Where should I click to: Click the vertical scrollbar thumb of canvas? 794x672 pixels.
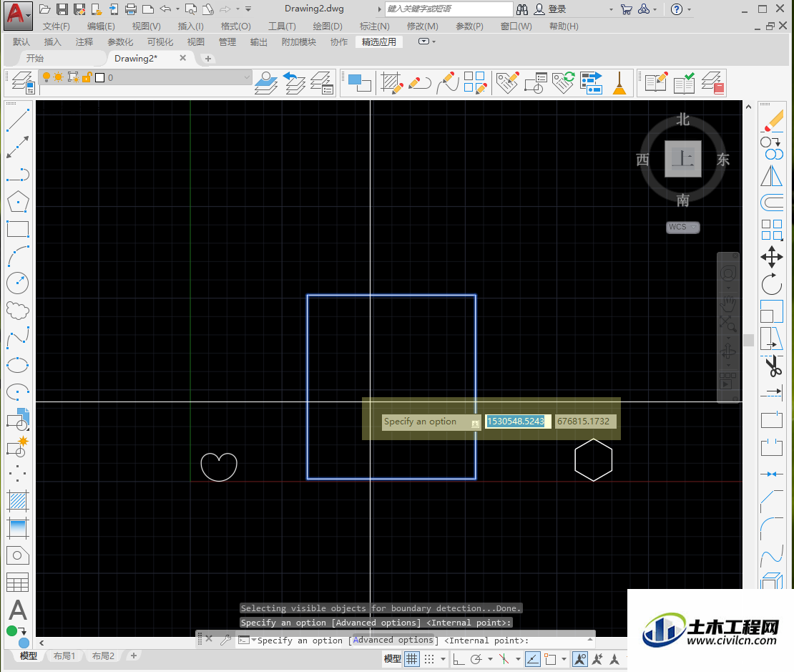pos(748,339)
